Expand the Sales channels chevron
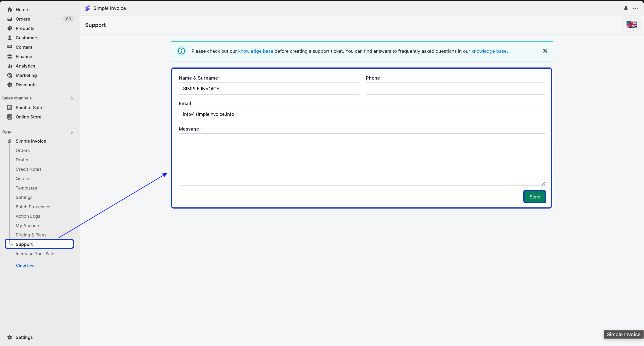This screenshot has height=346, width=644. click(x=72, y=99)
